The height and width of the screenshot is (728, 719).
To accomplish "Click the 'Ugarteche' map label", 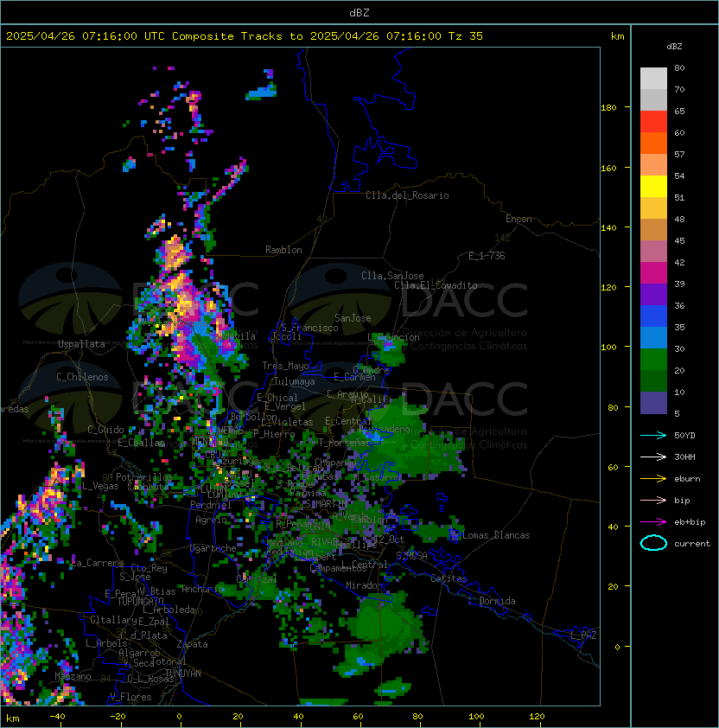I will pyautogui.click(x=213, y=548).
